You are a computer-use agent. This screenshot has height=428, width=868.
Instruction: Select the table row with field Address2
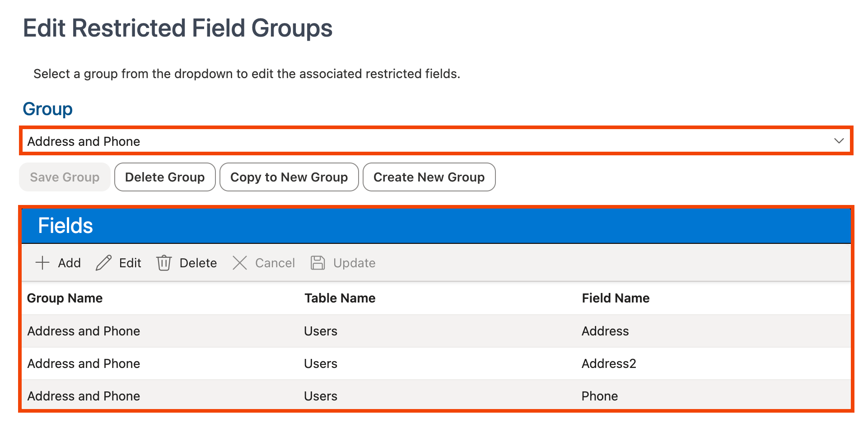[316, 363]
